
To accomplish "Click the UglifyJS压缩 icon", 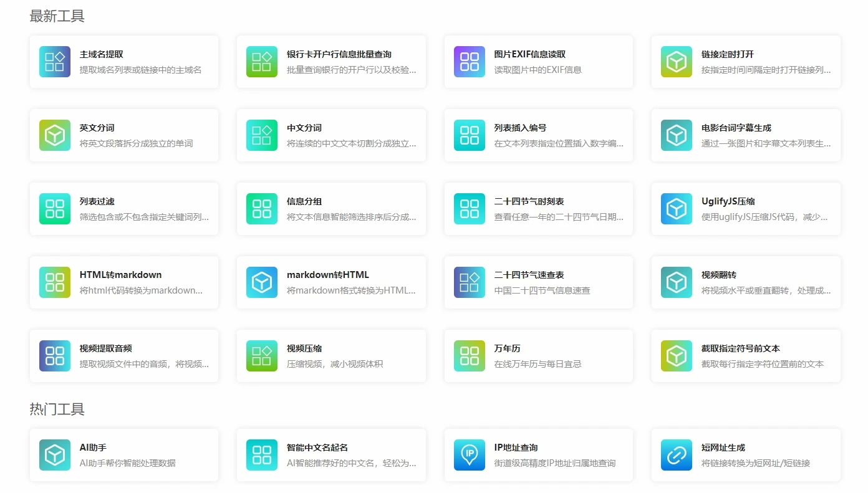I will [x=677, y=209].
